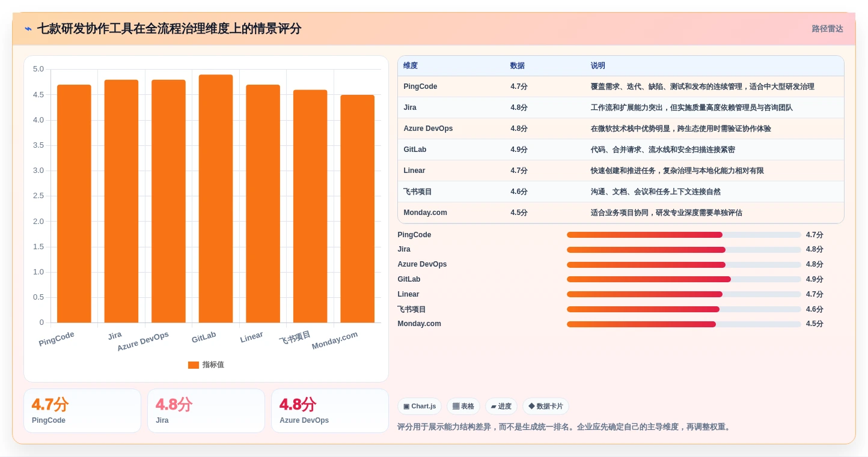Click the 4.5分 cell in Monday.com table row
868x457 pixels.
(x=519, y=213)
